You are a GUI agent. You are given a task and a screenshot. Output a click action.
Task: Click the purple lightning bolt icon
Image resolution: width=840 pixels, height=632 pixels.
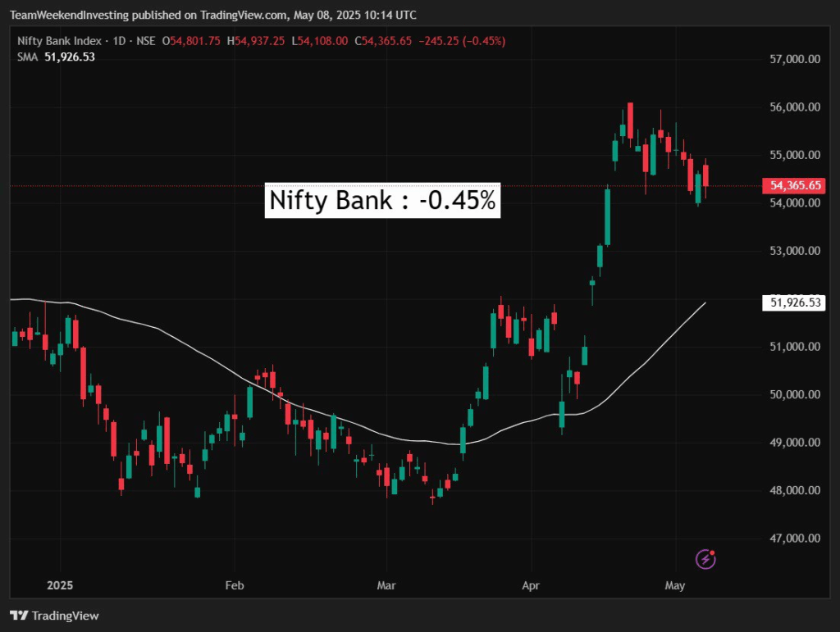coord(705,559)
